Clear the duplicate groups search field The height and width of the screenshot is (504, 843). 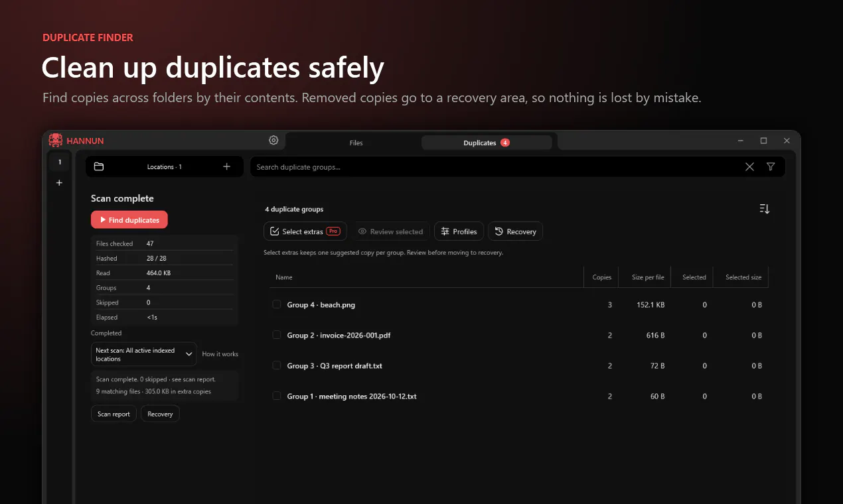[x=749, y=167]
